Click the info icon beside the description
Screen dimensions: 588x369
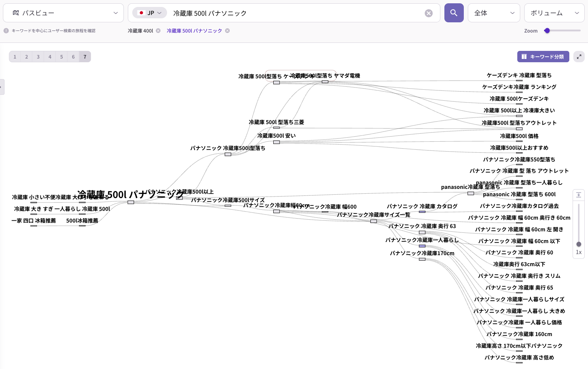(x=6, y=31)
